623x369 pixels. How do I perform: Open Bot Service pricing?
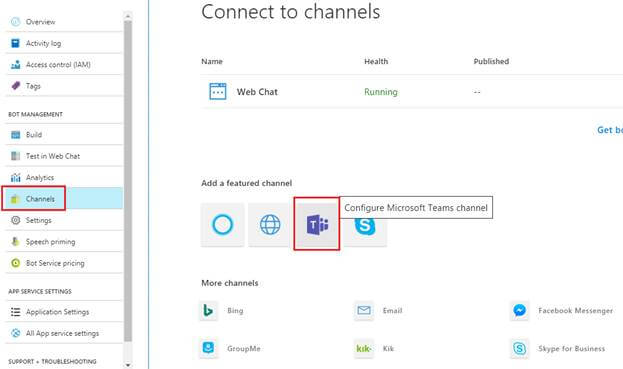tap(64, 263)
